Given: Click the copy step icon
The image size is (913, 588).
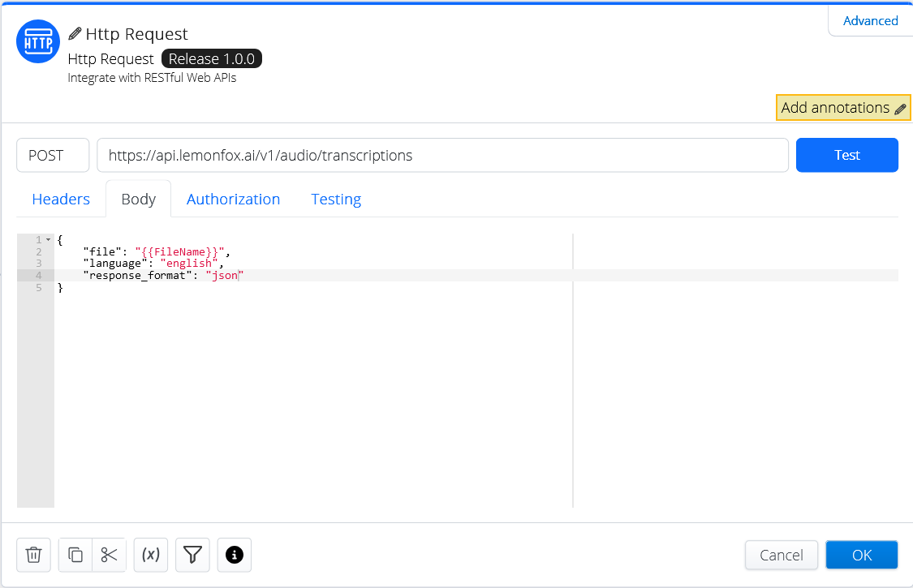Looking at the screenshot, I should click(x=75, y=555).
